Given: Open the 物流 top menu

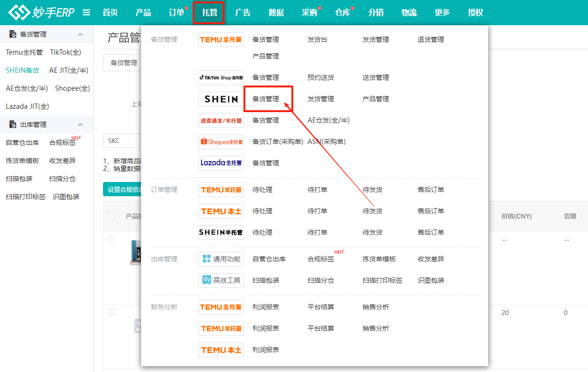Looking at the screenshot, I should (409, 12).
